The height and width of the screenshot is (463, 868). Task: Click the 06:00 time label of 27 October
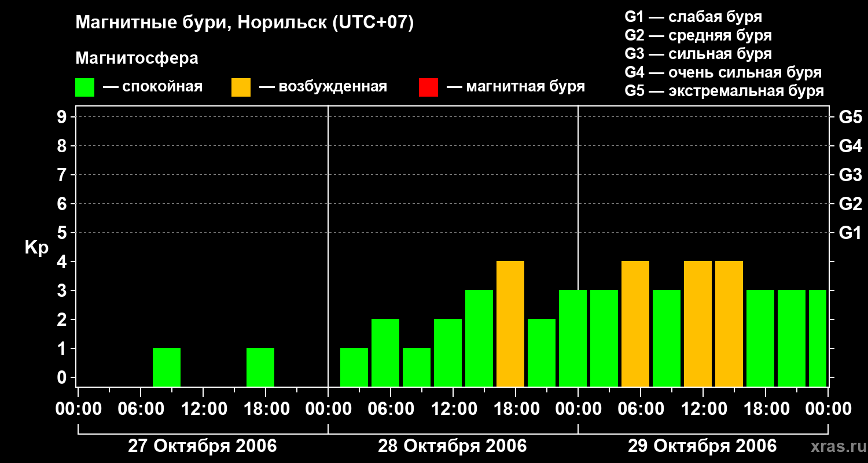[140, 409]
